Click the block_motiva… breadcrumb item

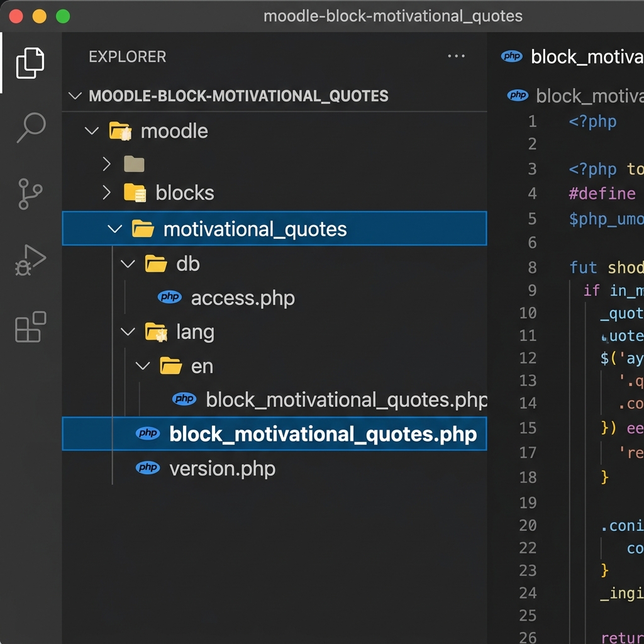590,96
